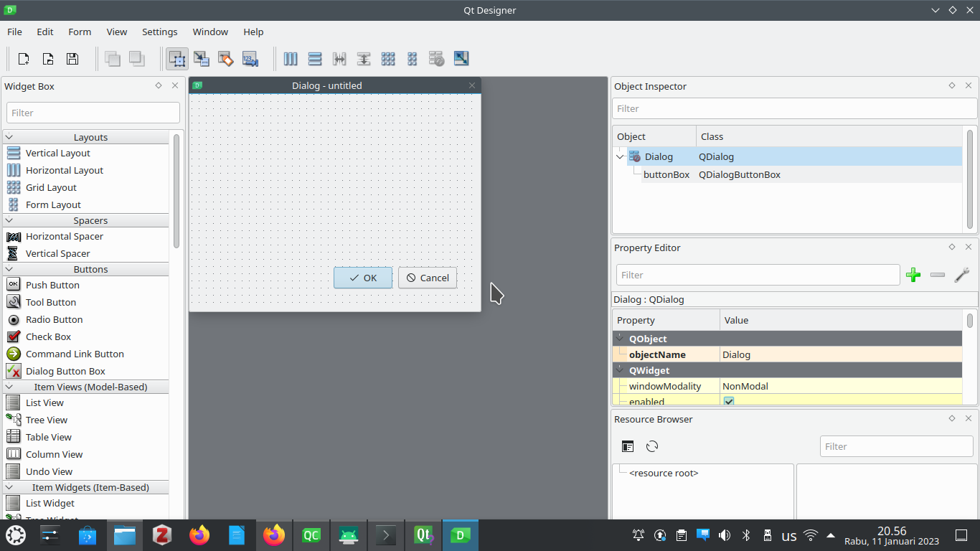
Task: Open the View menu
Action: pos(117,32)
